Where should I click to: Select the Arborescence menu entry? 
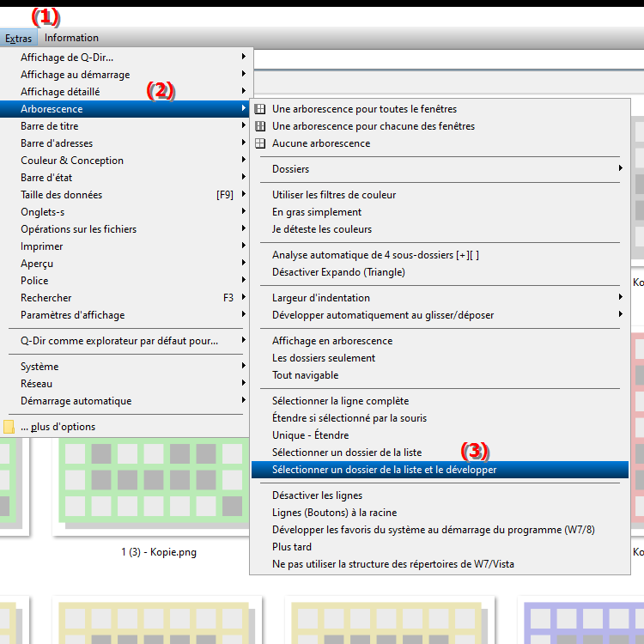click(125, 109)
